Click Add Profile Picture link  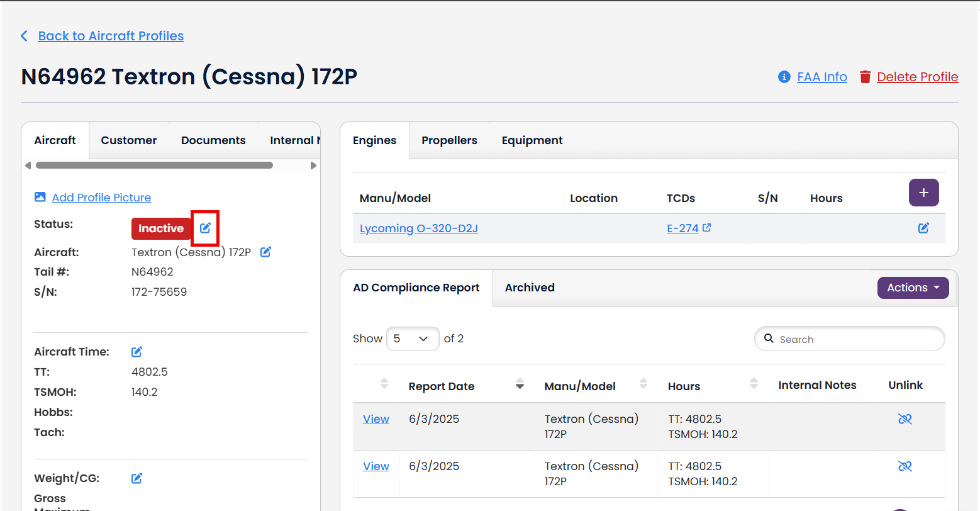[x=101, y=197]
